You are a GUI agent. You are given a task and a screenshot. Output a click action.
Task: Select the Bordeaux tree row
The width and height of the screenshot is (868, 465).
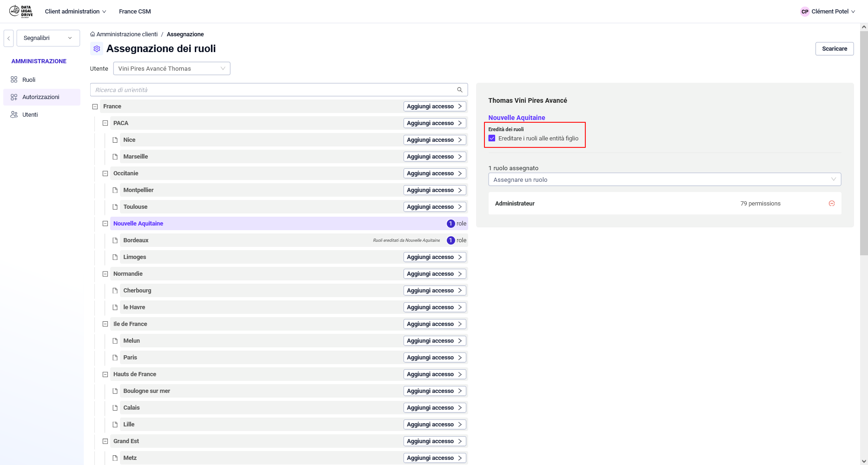click(294, 240)
